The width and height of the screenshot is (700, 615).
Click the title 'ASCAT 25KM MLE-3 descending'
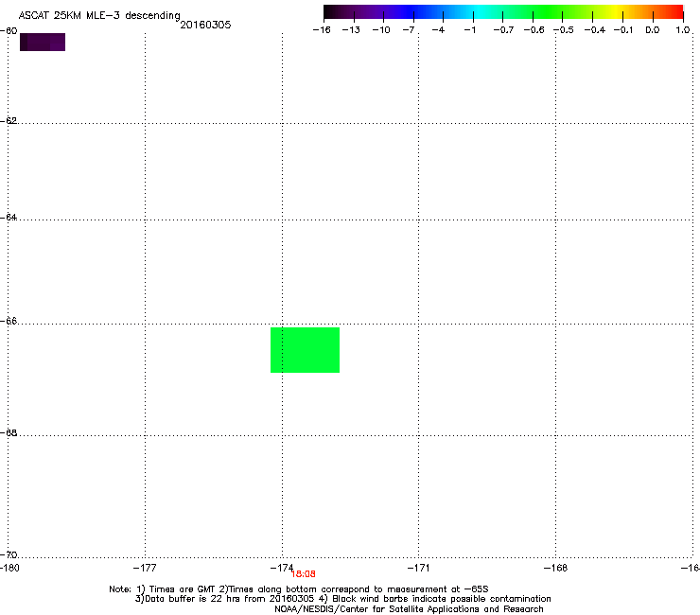point(99,16)
